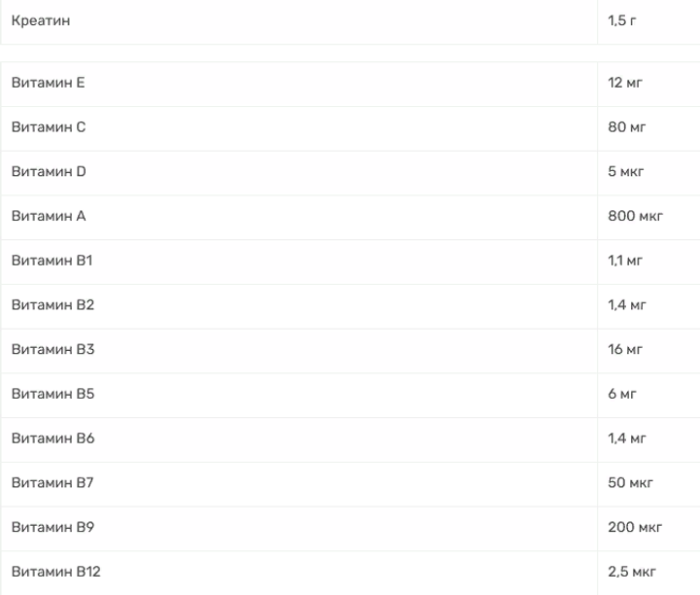Viewport: 700px width, 595px height.
Task: Select the Витамин B3 label
Action: pos(52,350)
